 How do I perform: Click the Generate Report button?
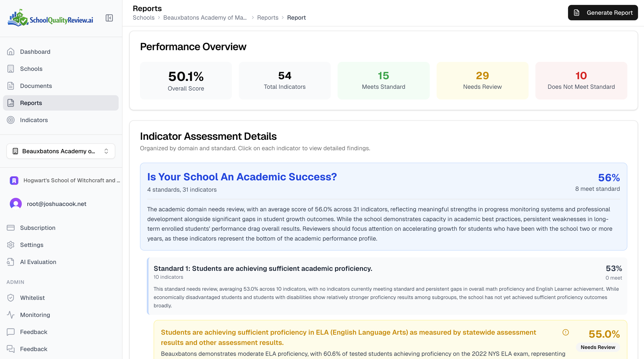pos(603,13)
